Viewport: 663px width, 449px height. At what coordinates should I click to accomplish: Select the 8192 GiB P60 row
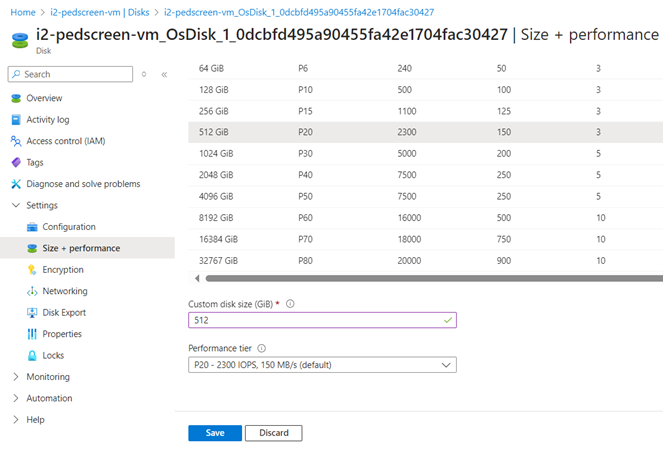(x=425, y=218)
